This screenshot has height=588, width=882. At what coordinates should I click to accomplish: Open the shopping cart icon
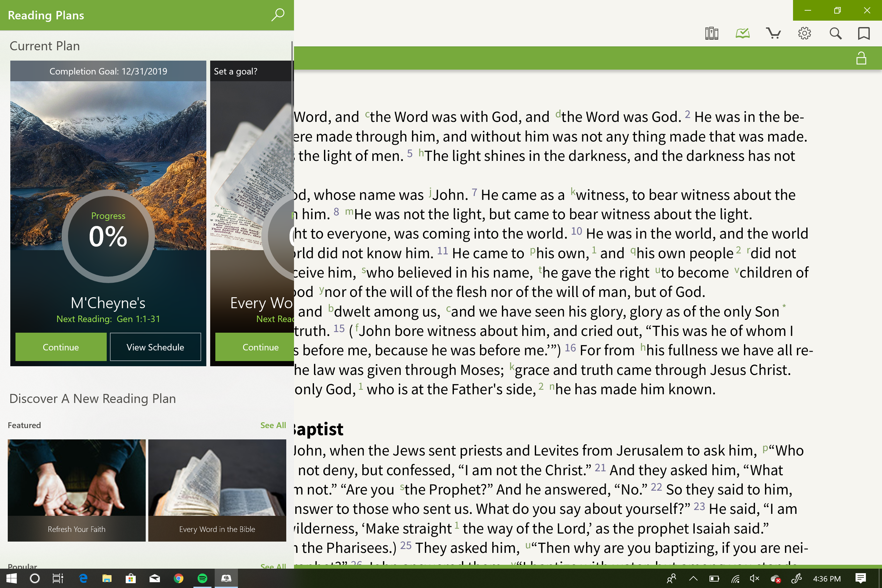(x=773, y=33)
